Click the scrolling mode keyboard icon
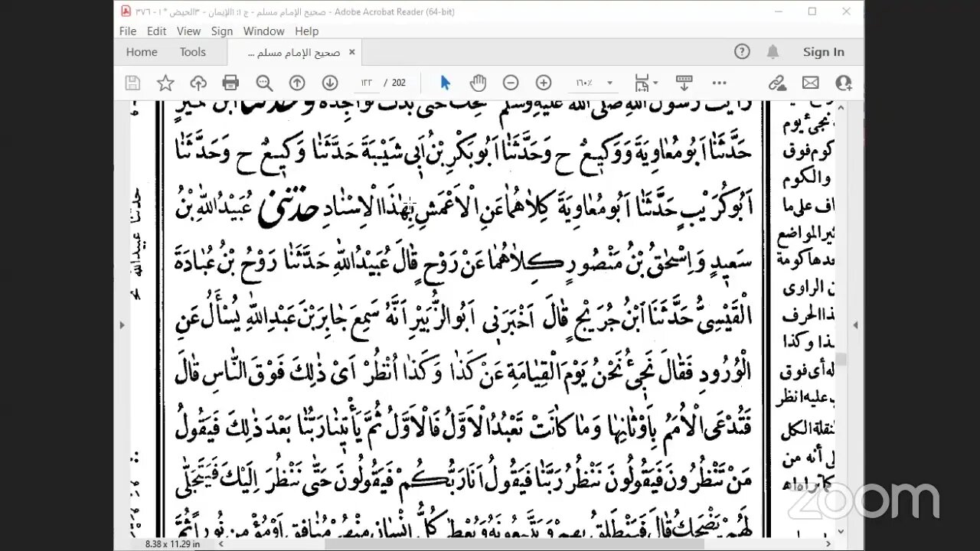 click(684, 83)
